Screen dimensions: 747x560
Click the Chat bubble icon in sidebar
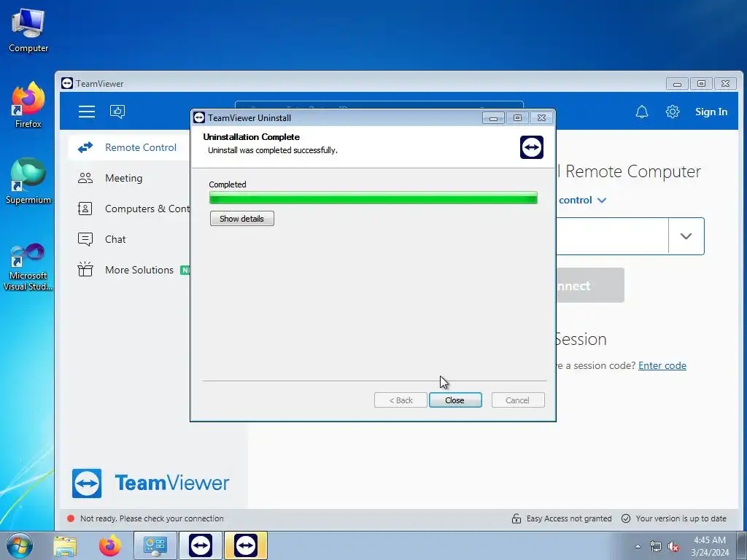[x=85, y=239]
